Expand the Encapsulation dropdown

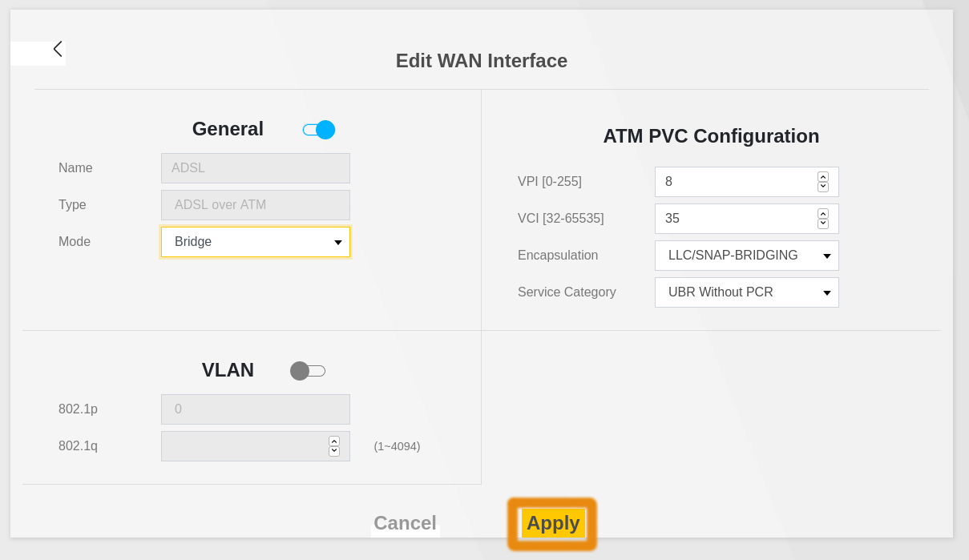pos(746,256)
